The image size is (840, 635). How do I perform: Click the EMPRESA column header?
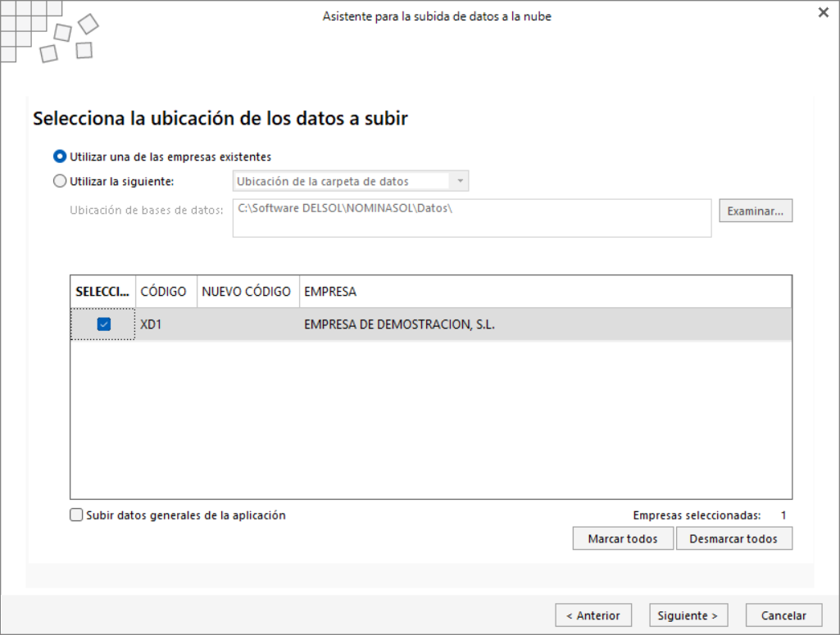coord(545,292)
